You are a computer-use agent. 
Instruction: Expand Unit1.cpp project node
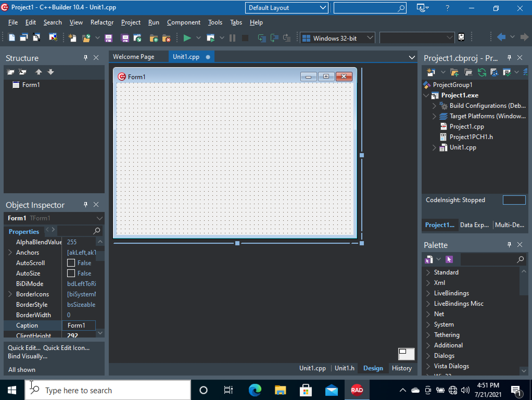point(434,147)
